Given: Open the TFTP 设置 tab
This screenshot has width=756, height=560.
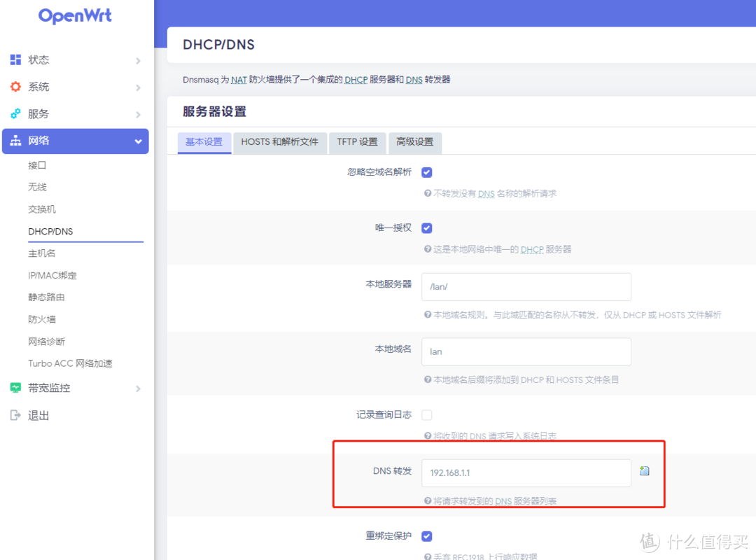Looking at the screenshot, I should point(358,143).
